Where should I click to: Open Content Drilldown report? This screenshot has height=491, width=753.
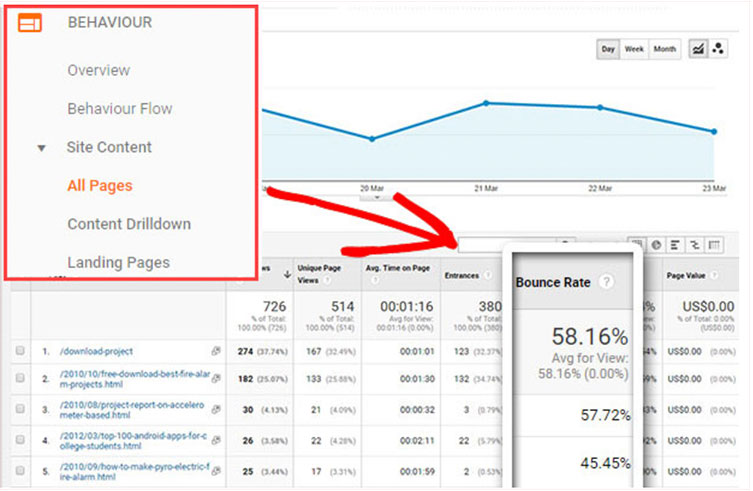point(129,224)
